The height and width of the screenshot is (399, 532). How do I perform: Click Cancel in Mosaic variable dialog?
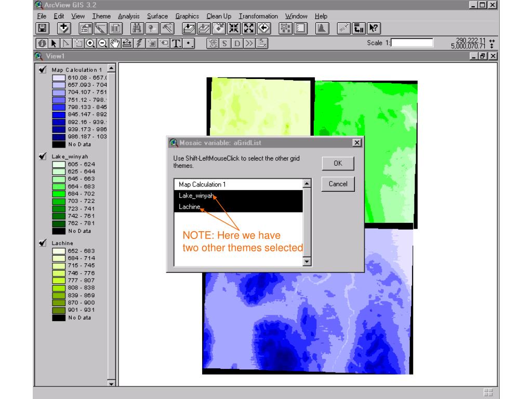[338, 184]
